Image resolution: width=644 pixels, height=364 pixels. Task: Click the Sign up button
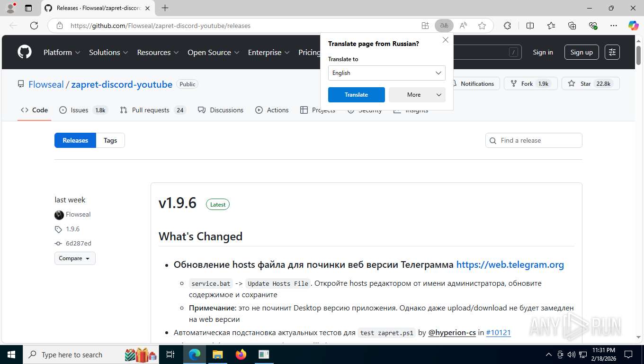point(581,52)
